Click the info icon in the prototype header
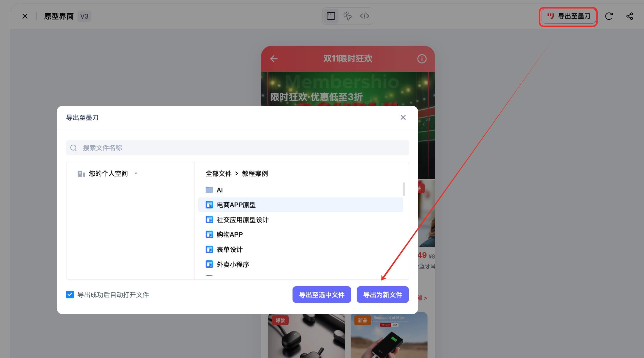 (422, 59)
